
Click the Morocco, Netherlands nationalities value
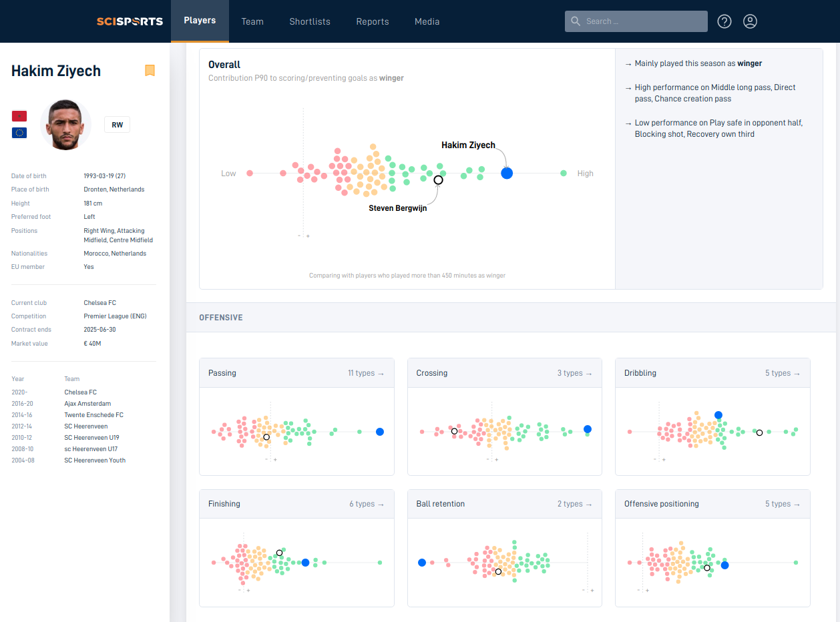(115, 254)
